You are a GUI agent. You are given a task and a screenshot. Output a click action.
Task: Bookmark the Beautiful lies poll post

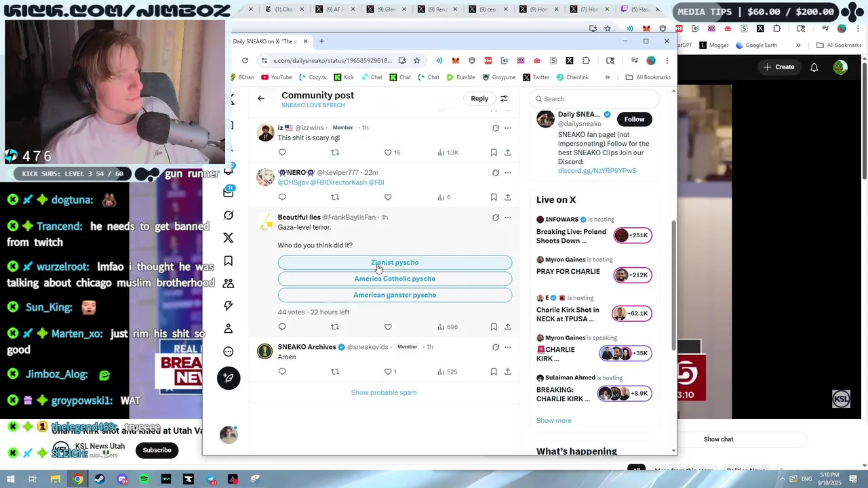pos(494,327)
